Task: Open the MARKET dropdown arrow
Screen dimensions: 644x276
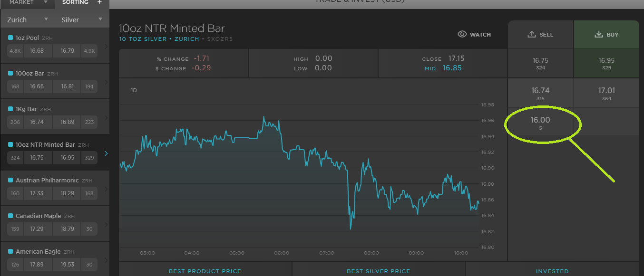Action: pos(46,2)
